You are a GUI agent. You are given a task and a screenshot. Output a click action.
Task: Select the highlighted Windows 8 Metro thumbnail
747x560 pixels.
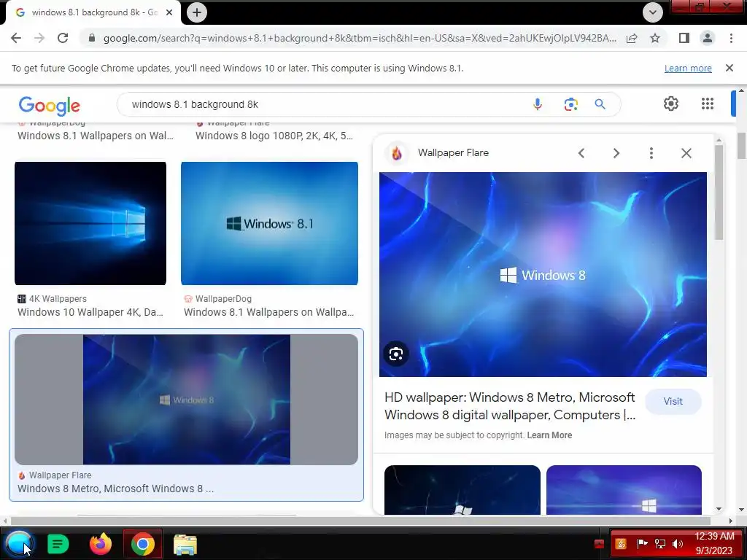(x=186, y=400)
